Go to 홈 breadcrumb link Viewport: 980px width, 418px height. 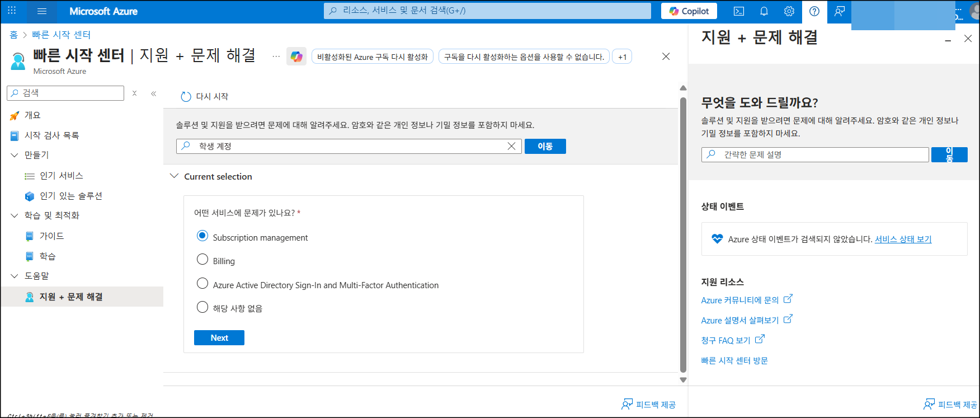coord(13,35)
